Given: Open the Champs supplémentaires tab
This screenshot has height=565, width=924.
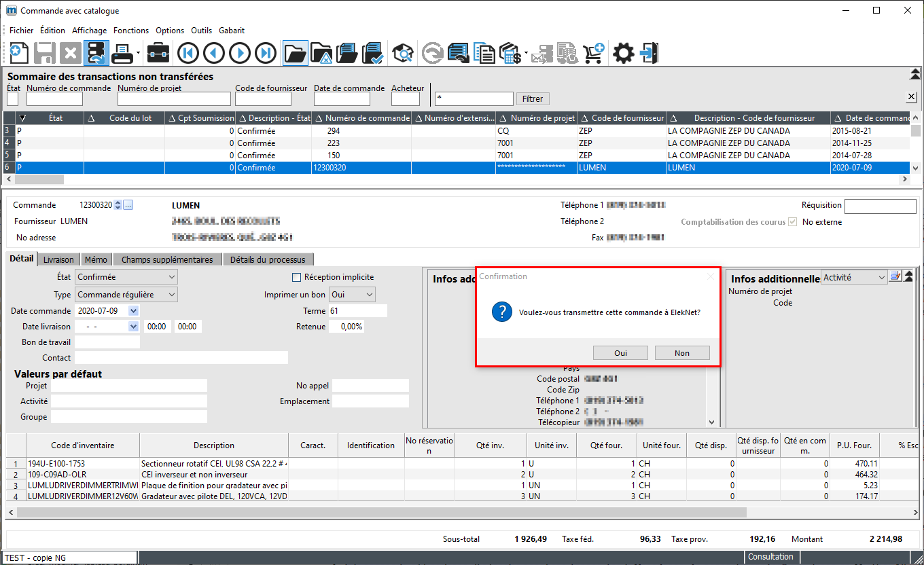Looking at the screenshot, I should coord(167,259).
